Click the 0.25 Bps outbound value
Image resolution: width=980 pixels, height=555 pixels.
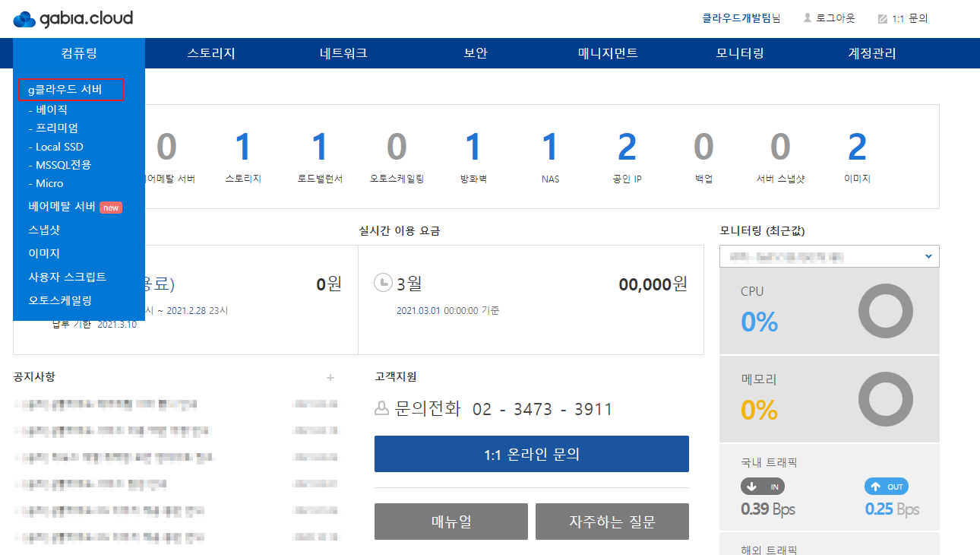[892, 509]
